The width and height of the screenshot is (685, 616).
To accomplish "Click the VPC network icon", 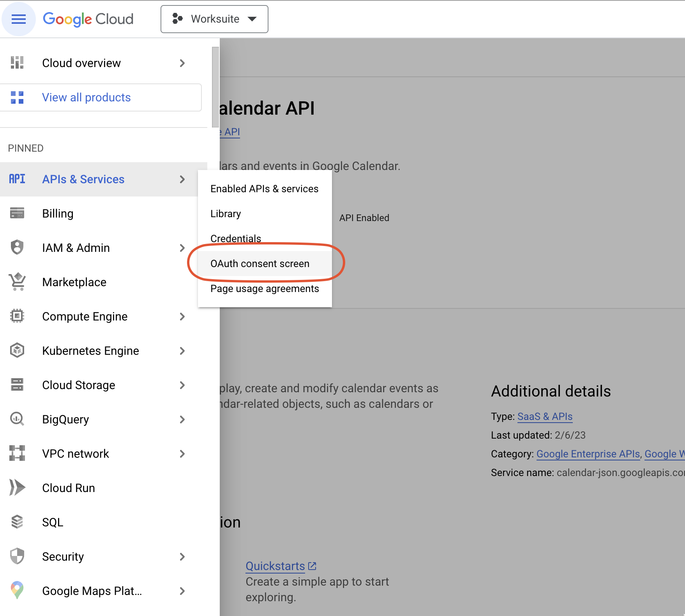I will [x=17, y=453].
